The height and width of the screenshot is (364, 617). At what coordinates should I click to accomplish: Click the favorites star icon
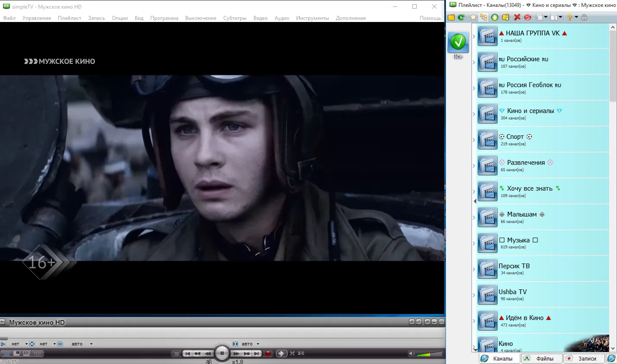click(x=473, y=17)
